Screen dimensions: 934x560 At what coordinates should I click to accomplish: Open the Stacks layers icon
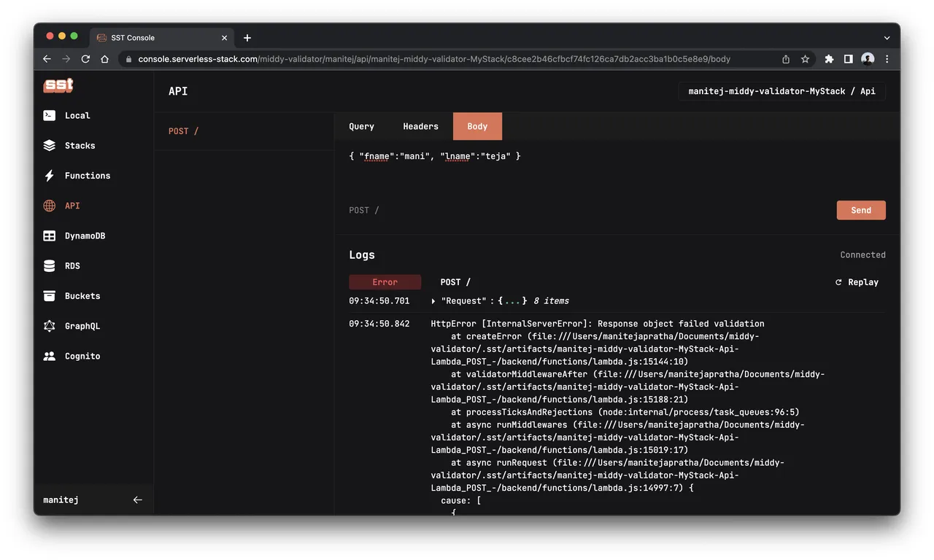[x=50, y=145]
